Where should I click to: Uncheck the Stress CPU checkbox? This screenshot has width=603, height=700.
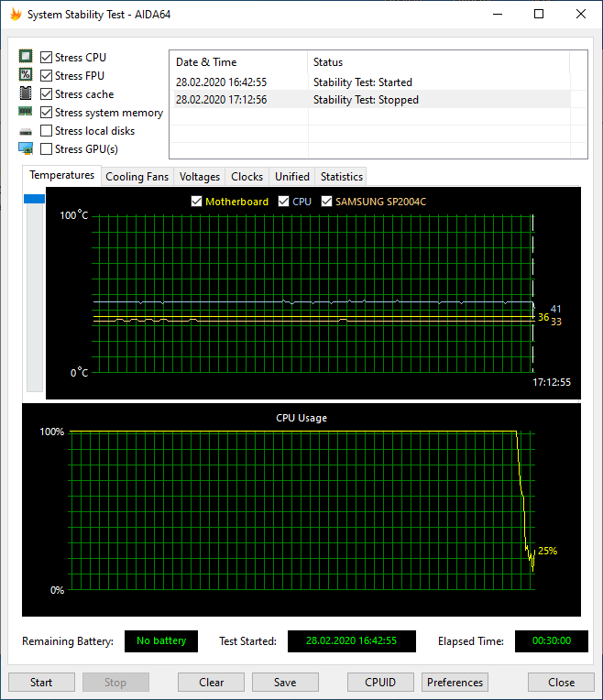pyautogui.click(x=46, y=57)
